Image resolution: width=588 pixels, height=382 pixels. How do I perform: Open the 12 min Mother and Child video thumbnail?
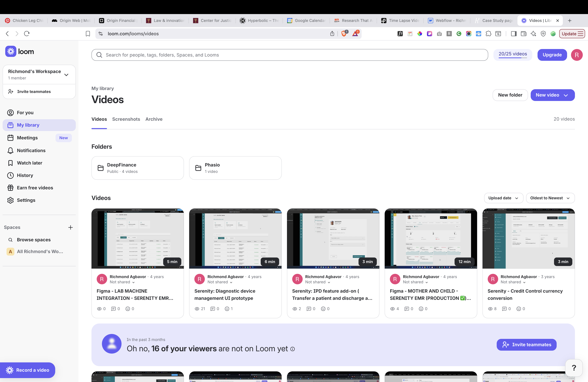[x=430, y=238]
